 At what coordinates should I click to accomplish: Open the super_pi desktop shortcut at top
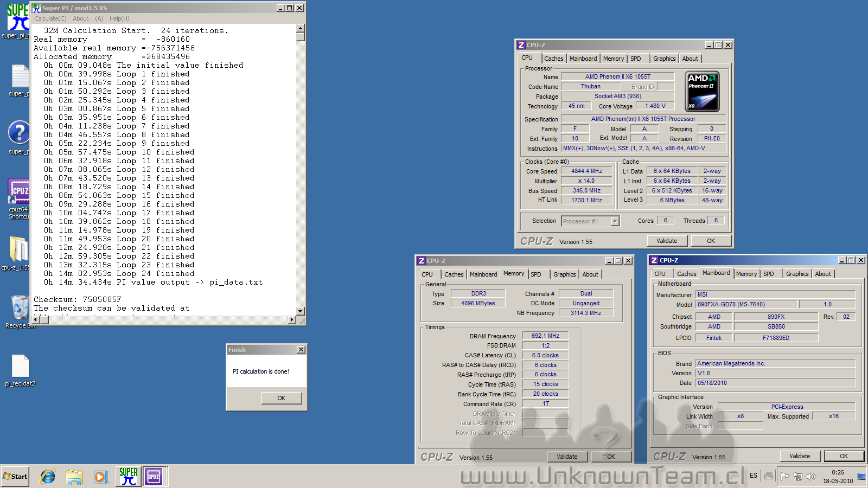[x=17, y=21]
